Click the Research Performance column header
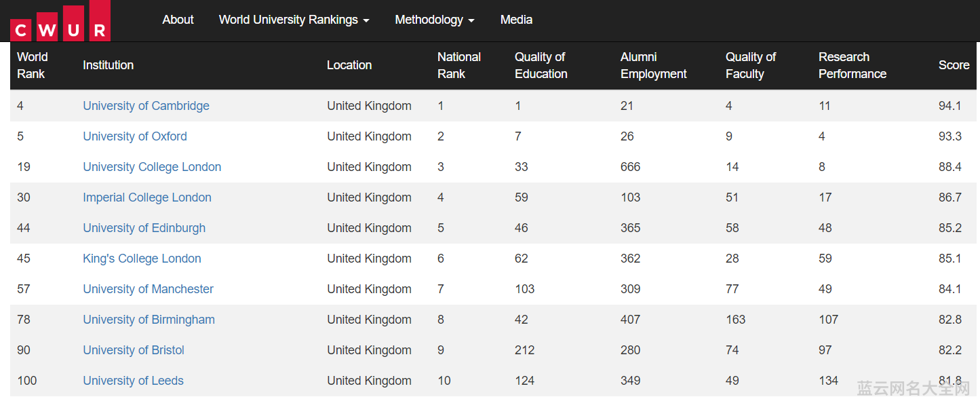Screen dimensions: 980x397 pyautogui.click(x=852, y=65)
